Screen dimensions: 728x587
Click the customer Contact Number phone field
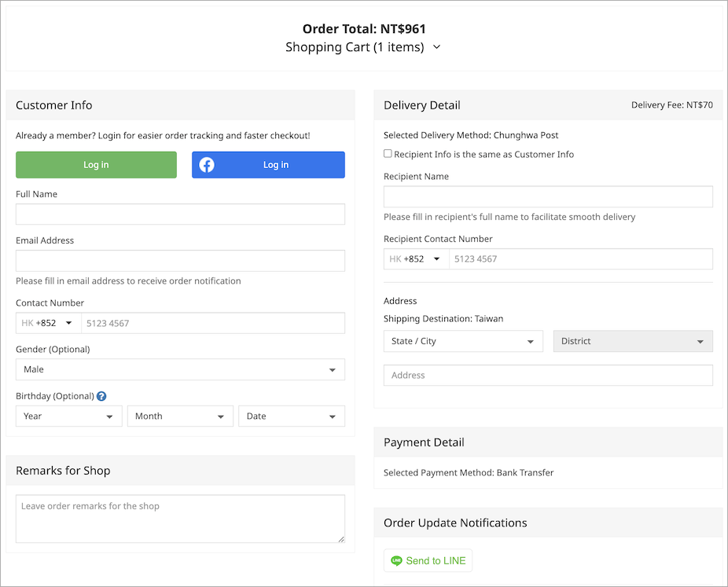point(213,323)
